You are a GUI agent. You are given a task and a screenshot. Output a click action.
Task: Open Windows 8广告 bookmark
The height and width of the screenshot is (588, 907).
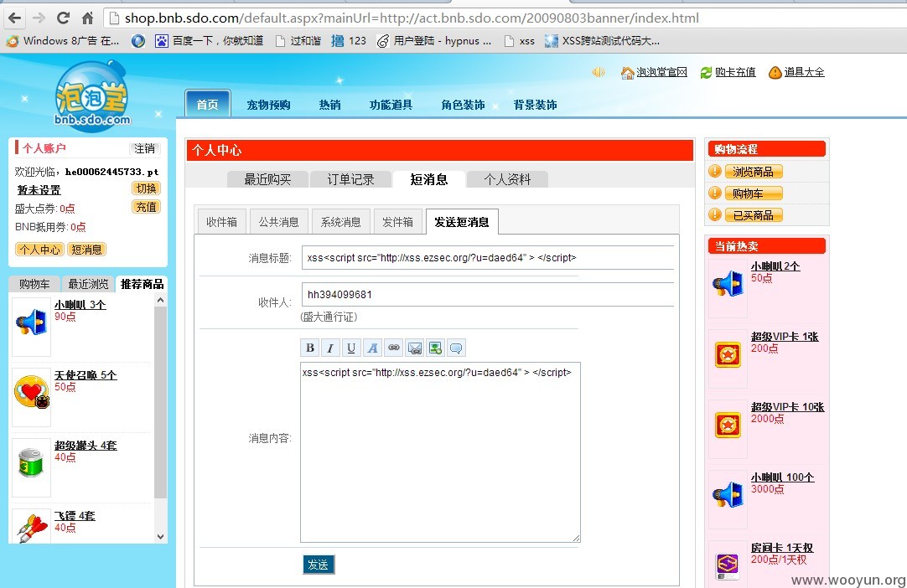click(x=63, y=40)
